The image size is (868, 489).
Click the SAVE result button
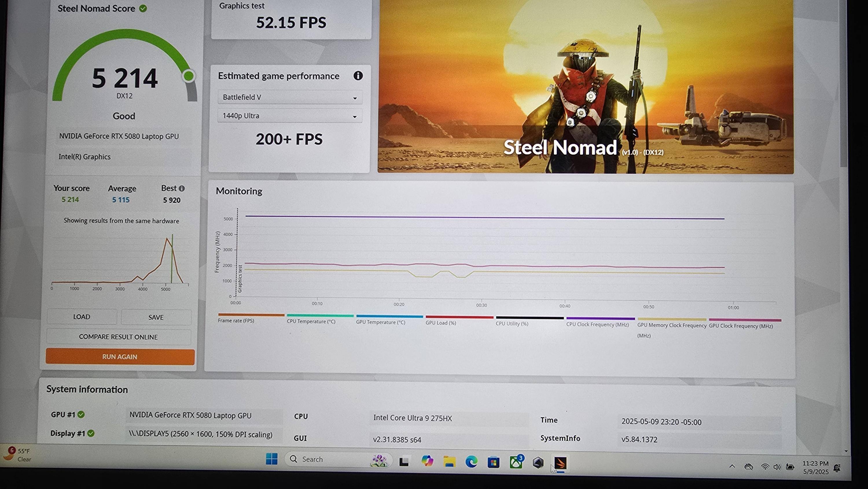(x=156, y=317)
